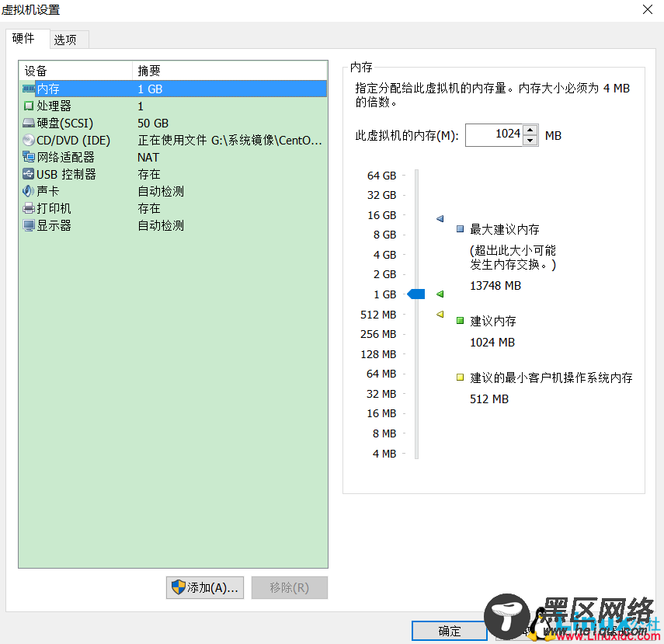The height and width of the screenshot is (644, 664).
Task: Click the 确定 confirm button
Action: click(x=450, y=632)
